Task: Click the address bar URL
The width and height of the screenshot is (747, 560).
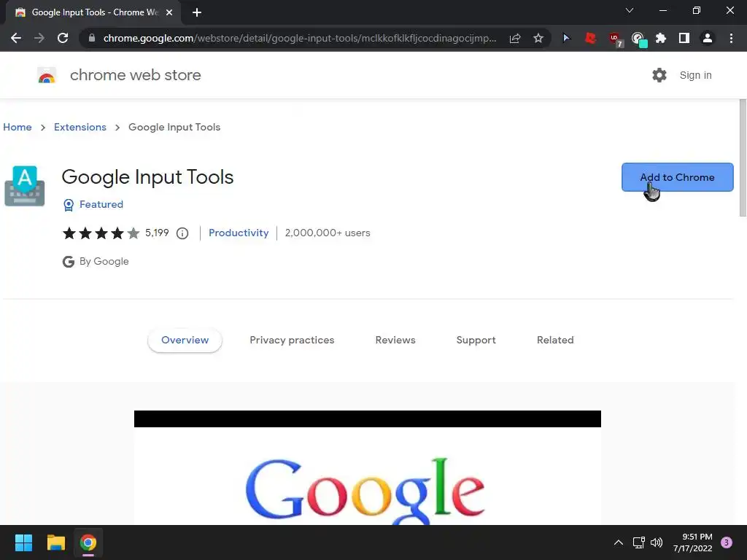Action: (299, 38)
